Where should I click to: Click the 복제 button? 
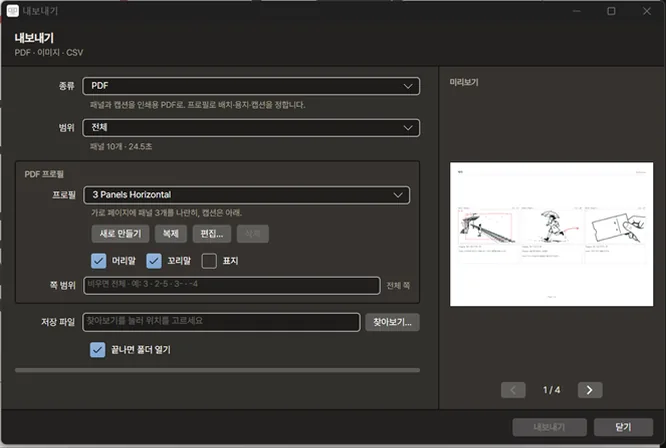click(171, 234)
